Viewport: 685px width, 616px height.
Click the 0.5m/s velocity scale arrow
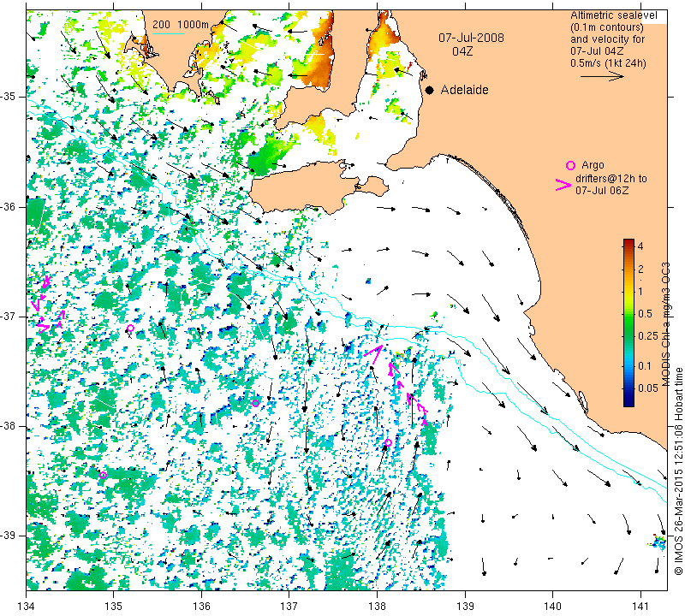click(x=602, y=76)
